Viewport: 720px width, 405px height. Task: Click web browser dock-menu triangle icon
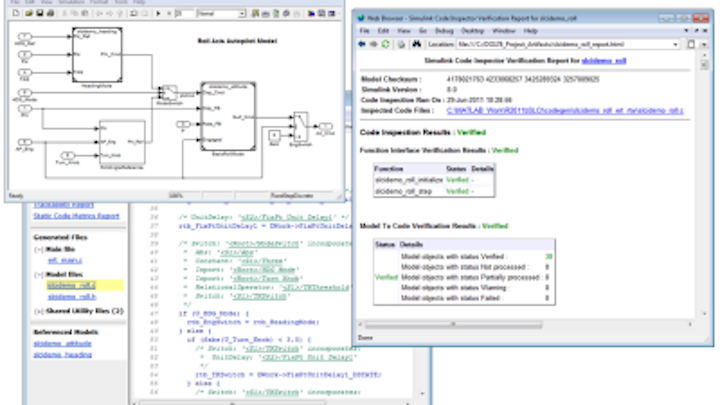pos(686,31)
